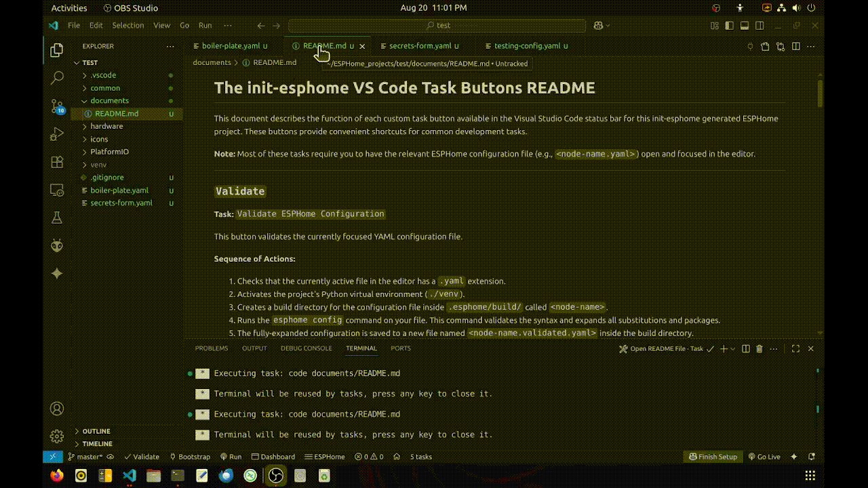Open the Testing flask view
This screenshot has height=488, width=868.
57,218
